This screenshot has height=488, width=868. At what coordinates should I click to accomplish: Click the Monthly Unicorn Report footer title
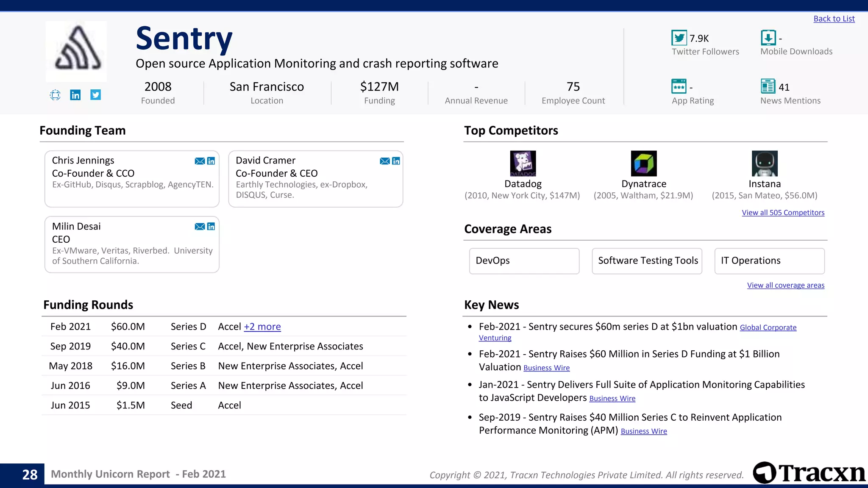coord(138,474)
